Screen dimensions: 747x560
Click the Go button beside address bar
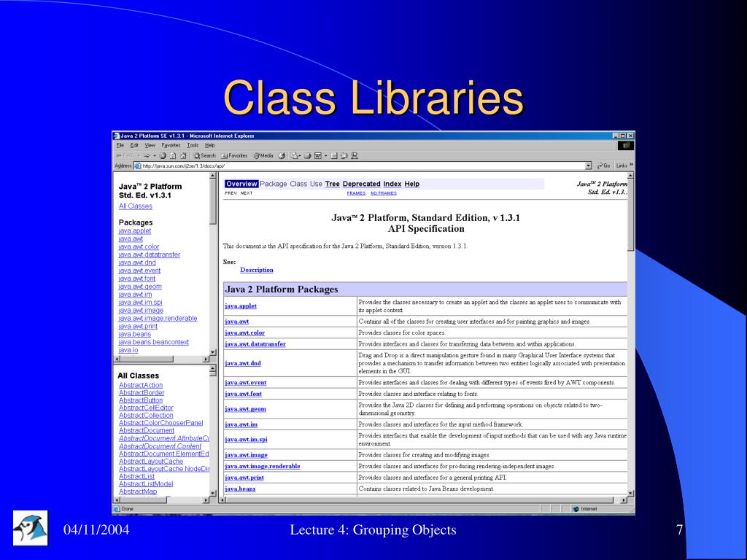coord(603,166)
